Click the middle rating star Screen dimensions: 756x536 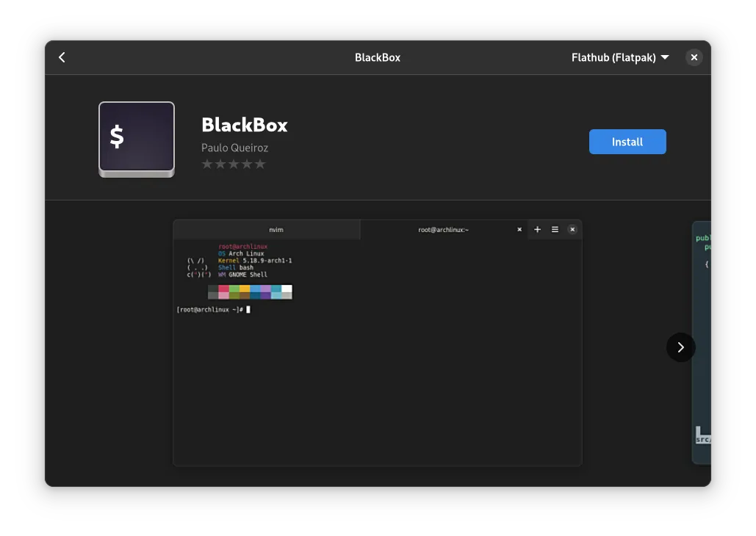point(233,164)
